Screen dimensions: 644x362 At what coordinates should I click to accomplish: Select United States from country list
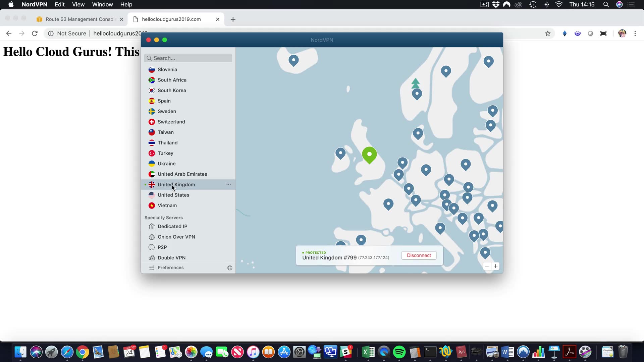point(173,195)
